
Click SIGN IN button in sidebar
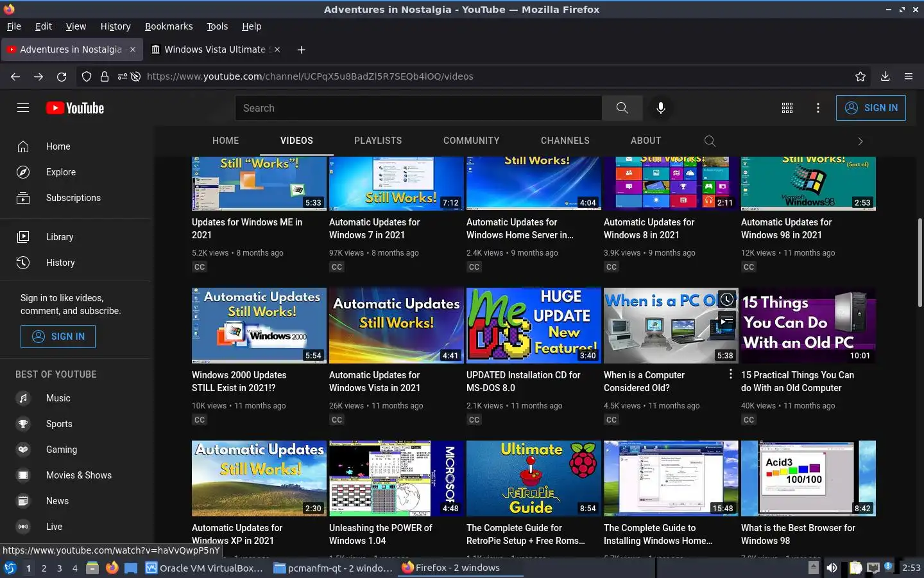pos(58,337)
